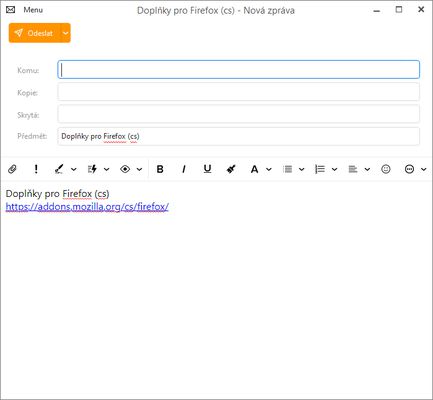This screenshot has width=433, height=400.
Task: Open the font color A dropdown arrow
Action: coord(269,169)
